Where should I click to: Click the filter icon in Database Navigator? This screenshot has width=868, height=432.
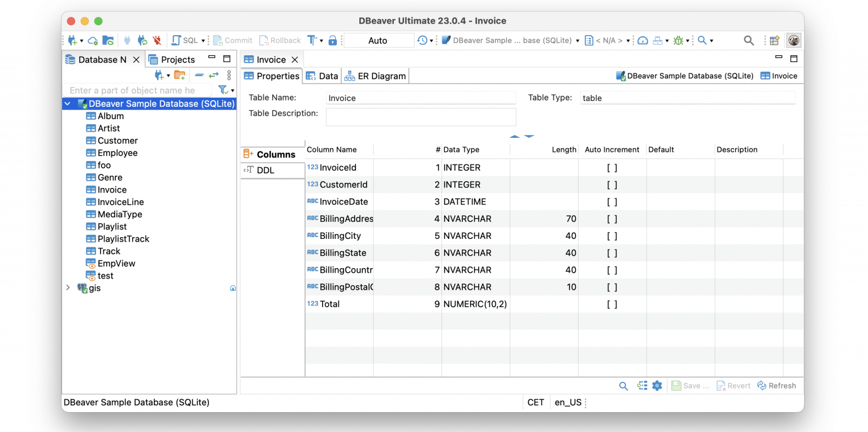[222, 90]
